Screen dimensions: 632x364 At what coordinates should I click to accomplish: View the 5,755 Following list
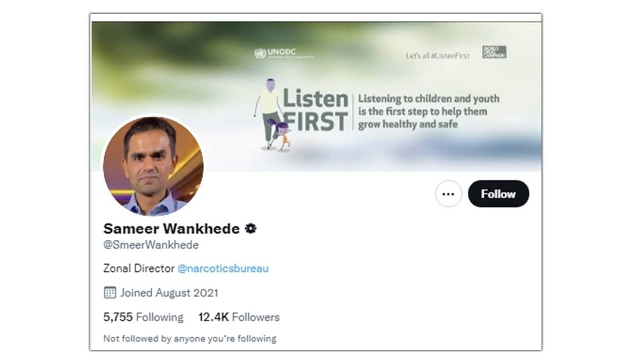pyautogui.click(x=143, y=317)
